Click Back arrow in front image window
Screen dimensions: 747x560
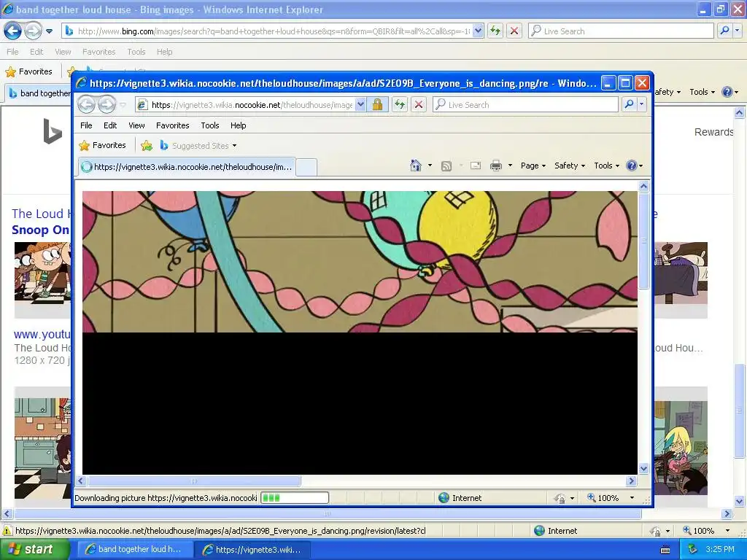click(x=86, y=104)
